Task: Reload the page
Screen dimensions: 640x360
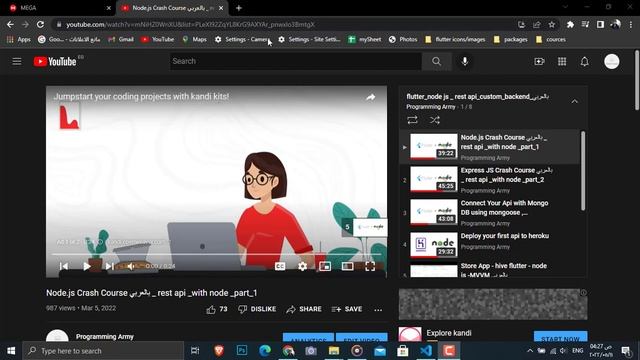Action: click(40, 24)
